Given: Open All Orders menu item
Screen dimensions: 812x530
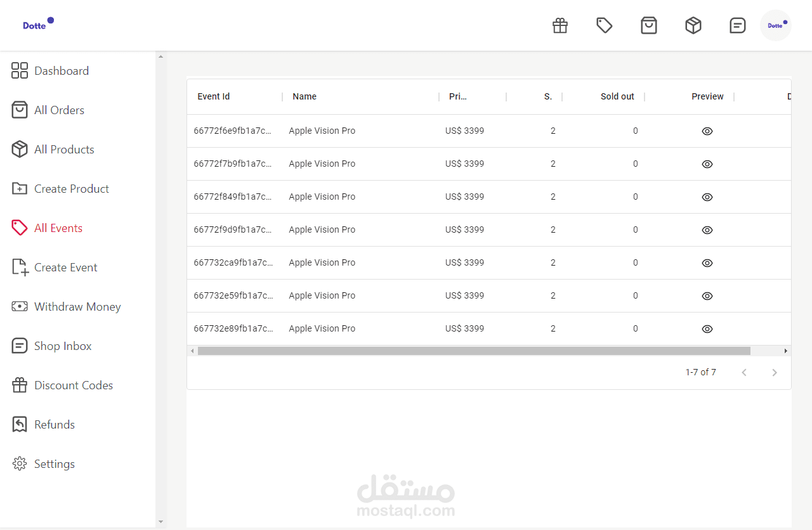Looking at the screenshot, I should coord(59,110).
